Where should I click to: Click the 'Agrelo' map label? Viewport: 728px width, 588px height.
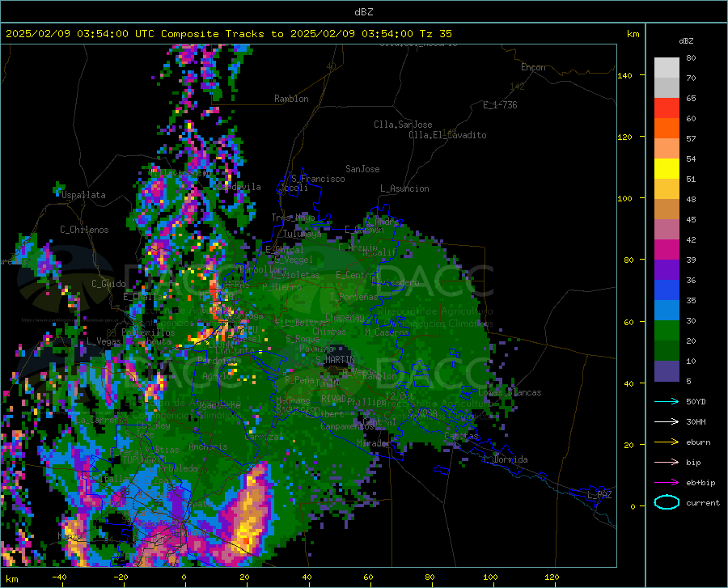click(217, 376)
